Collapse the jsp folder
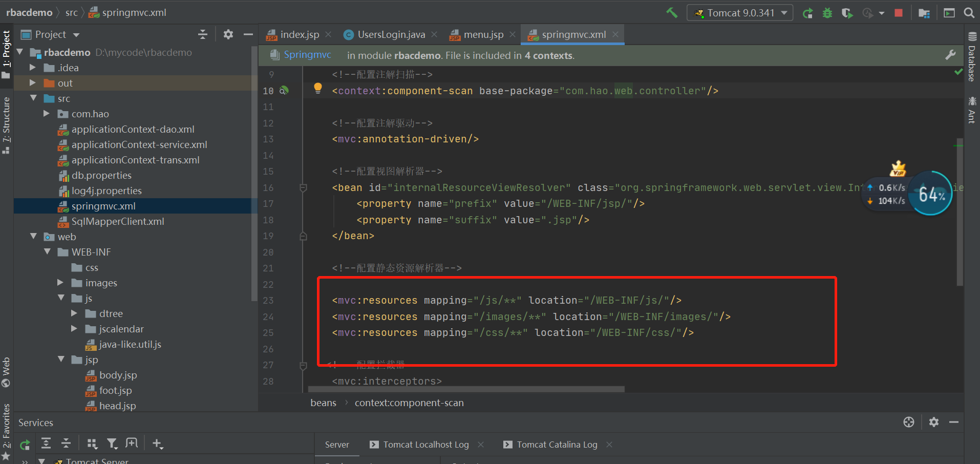This screenshot has height=464, width=980. click(61, 360)
